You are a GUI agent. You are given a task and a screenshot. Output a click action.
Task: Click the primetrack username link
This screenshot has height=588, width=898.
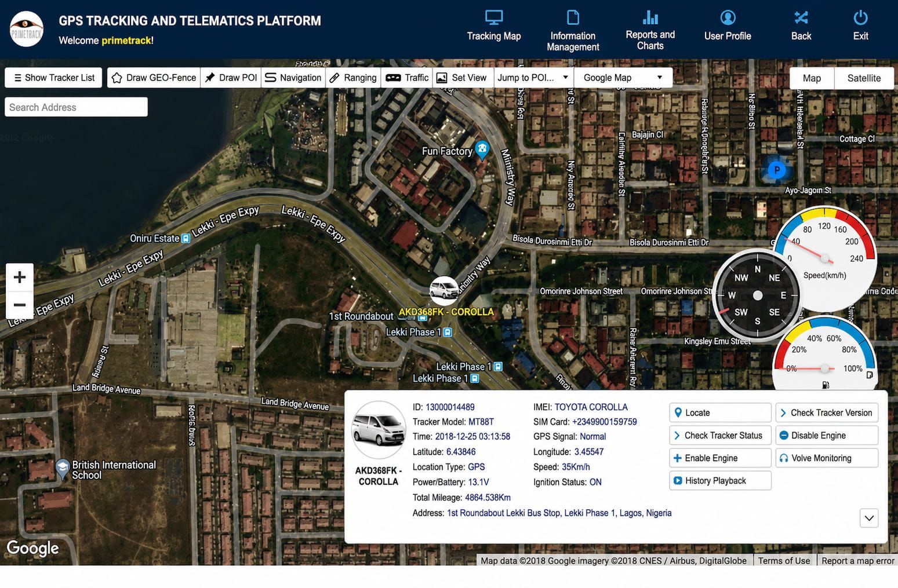(126, 41)
